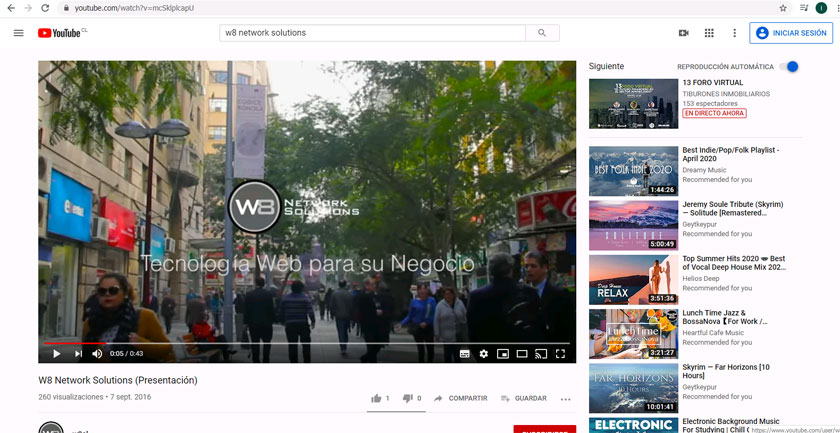Click INICIAR SESIÓN button
This screenshot has width=840, height=433.
point(791,33)
